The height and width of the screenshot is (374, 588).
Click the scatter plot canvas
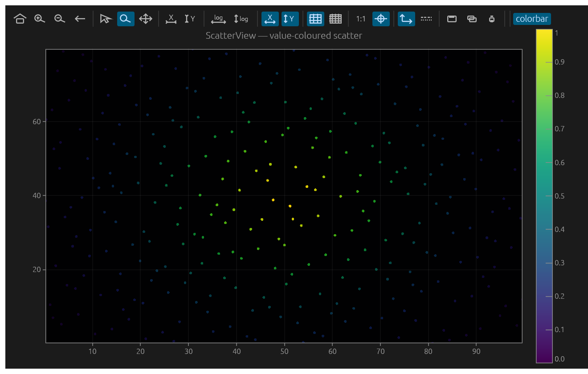click(284, 196)
